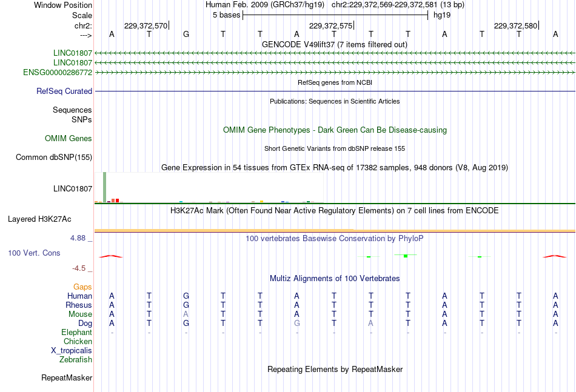
Task: Open the ENSG00000286772 gene label
Action: (58, 72)
